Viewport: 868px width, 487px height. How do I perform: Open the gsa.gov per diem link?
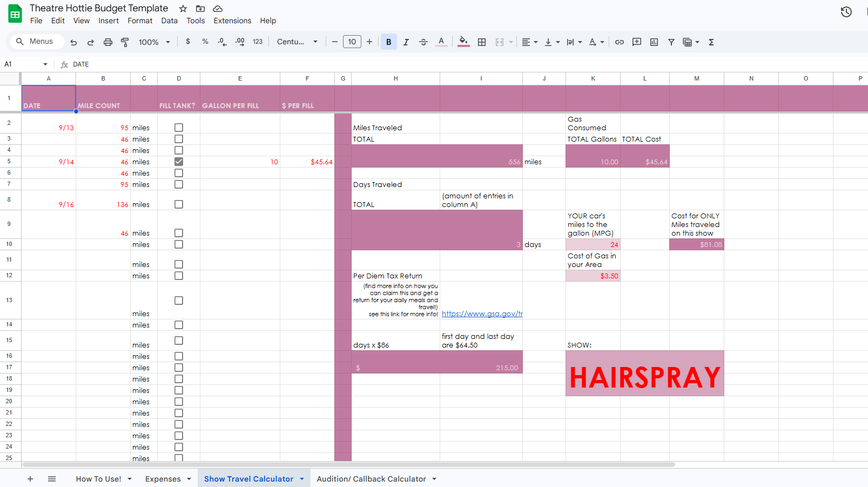pos(482,313)
